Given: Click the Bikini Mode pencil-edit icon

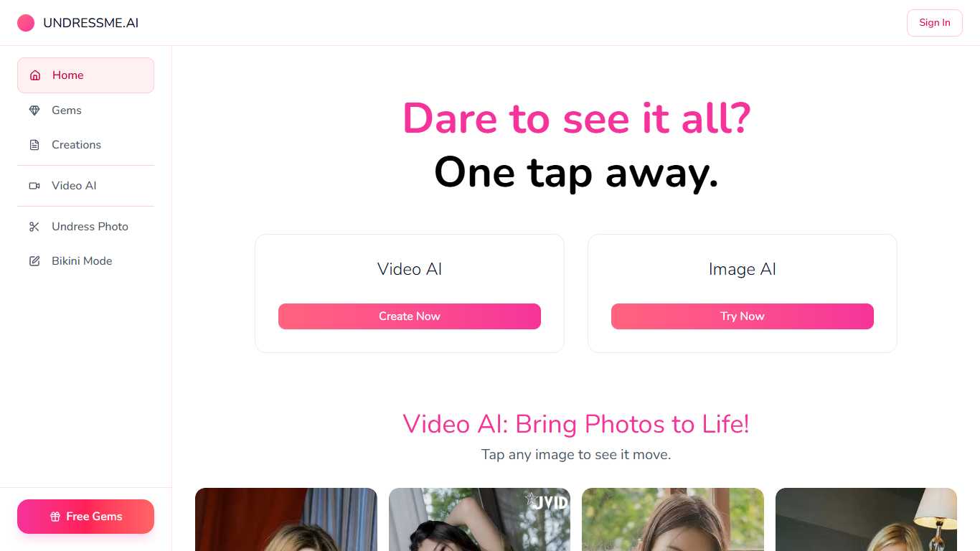Looking at the screenshot, I should 34,261.
